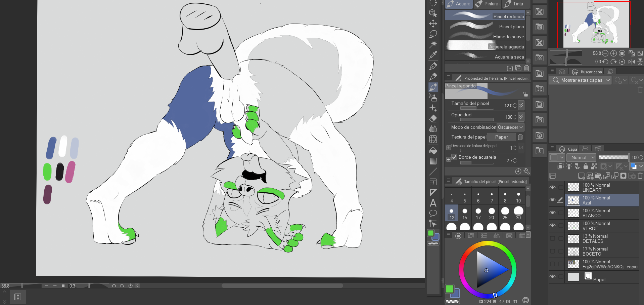Select the Fill bucket tool
This screenshot has height=305, width=644.
(433, 151)
